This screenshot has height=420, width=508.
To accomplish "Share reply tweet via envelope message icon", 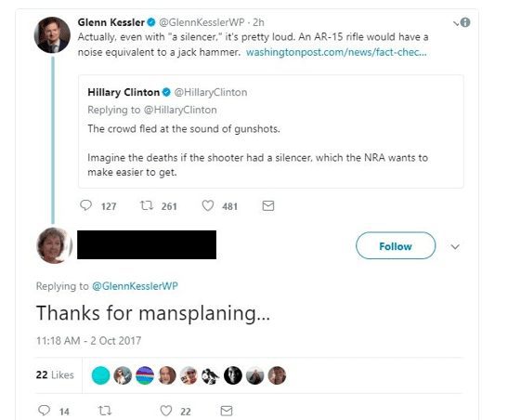I will [227, 411].
